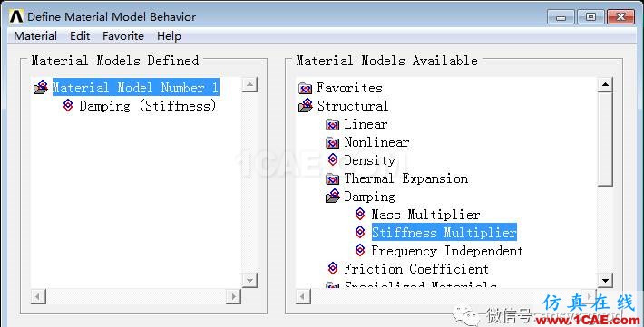
Task: Select Material Model Number 1 entry
Action: tap(135, 87)
